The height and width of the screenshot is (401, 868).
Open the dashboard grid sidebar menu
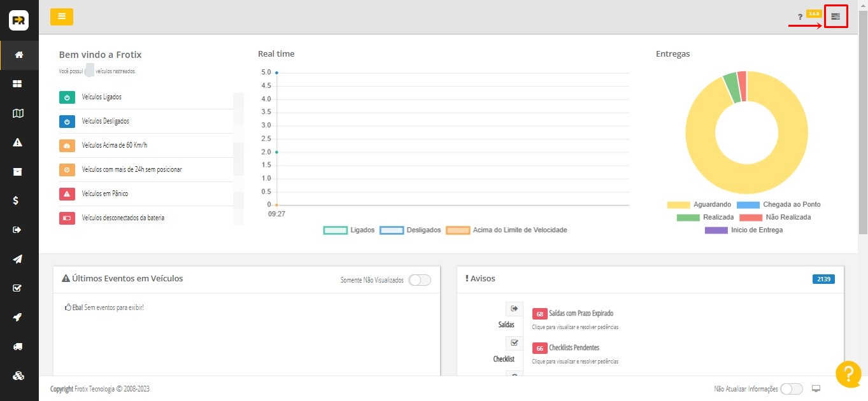pyautogui.click(x=18, y=84)
